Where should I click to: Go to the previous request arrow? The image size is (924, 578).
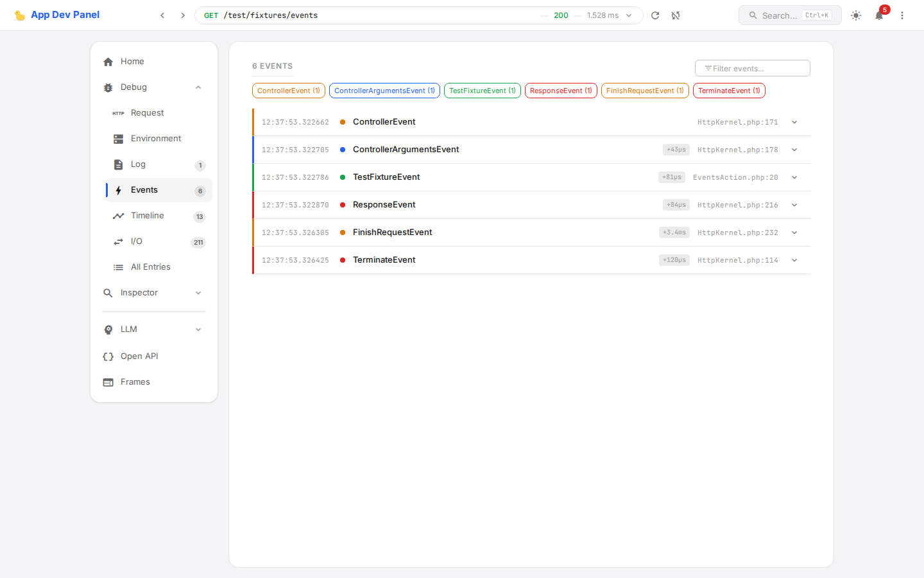pos(162,15)
